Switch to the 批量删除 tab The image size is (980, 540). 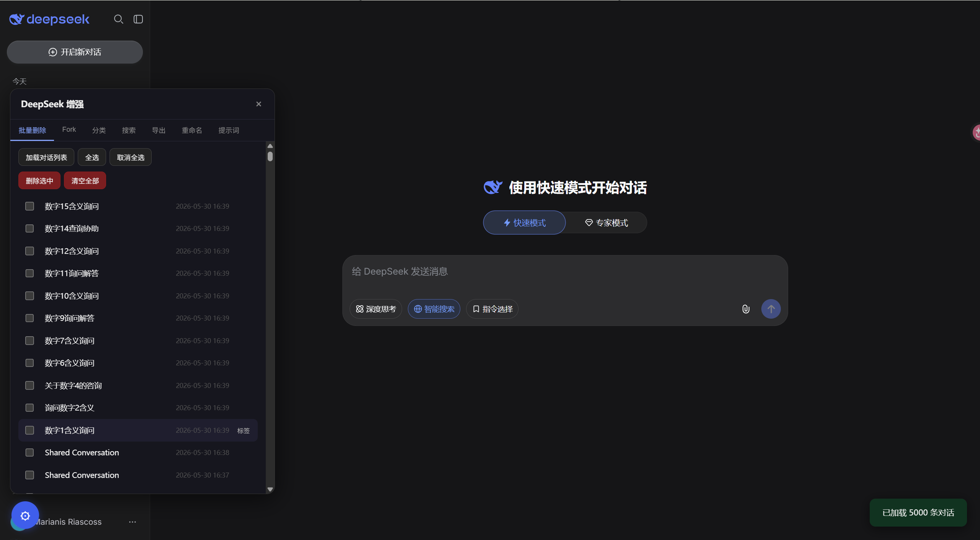point(33,131)
